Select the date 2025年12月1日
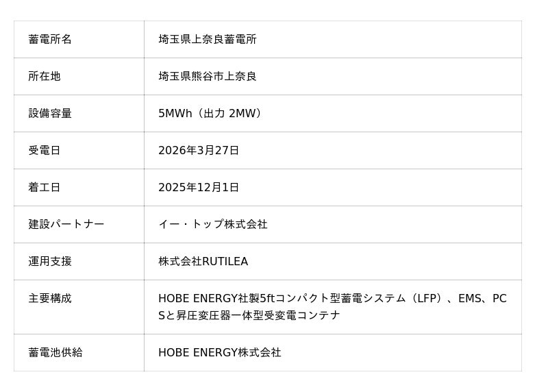Viewport: 548px width, 392px height. coord(199,187)
